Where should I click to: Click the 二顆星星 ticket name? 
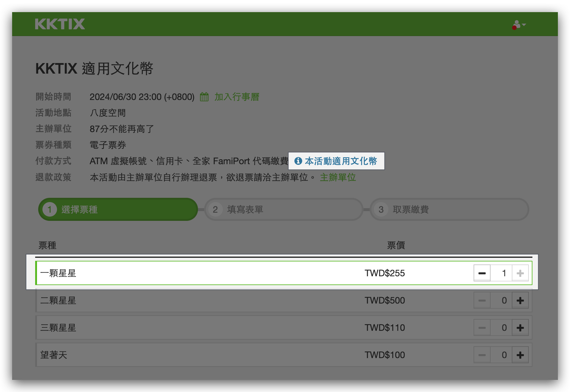[x=58, y=300]
